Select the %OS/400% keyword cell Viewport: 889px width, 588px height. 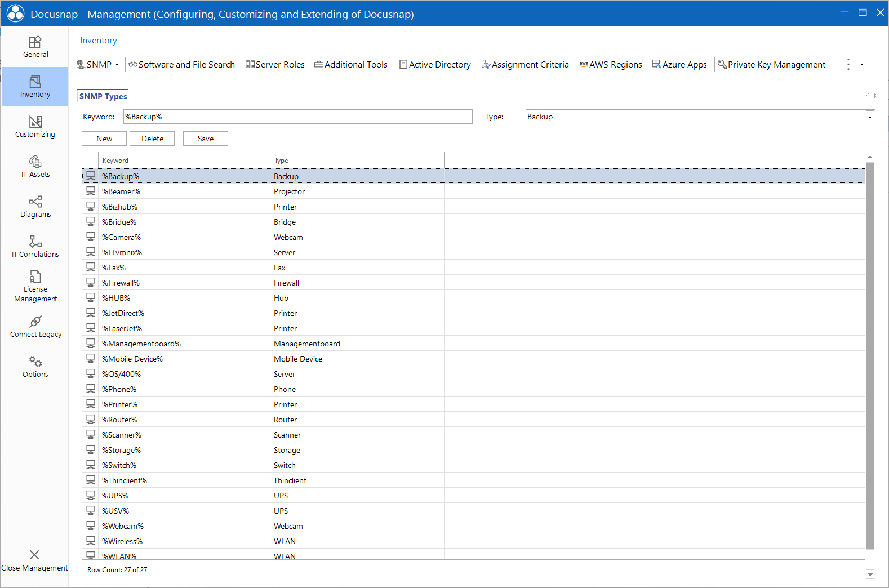pos(184,374)
